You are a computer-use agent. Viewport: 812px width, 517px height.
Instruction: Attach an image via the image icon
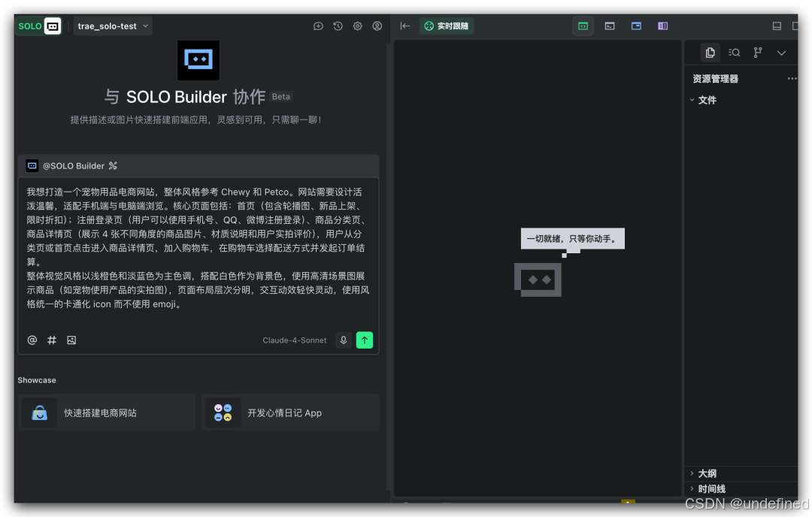point(71,340)
